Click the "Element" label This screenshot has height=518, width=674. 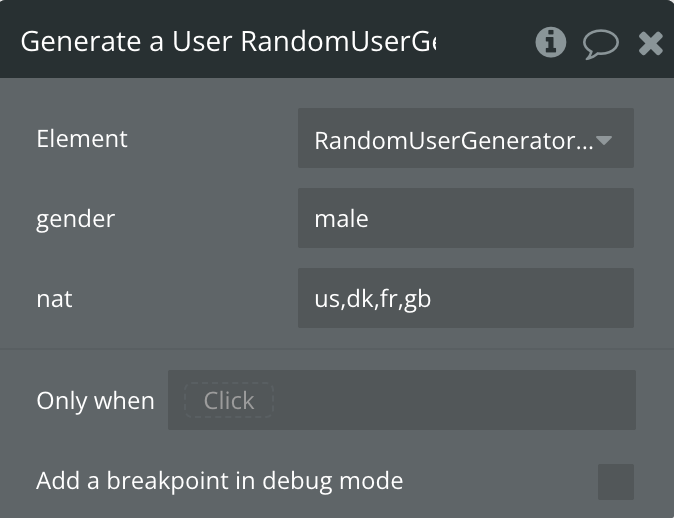(x=82, y=139)
